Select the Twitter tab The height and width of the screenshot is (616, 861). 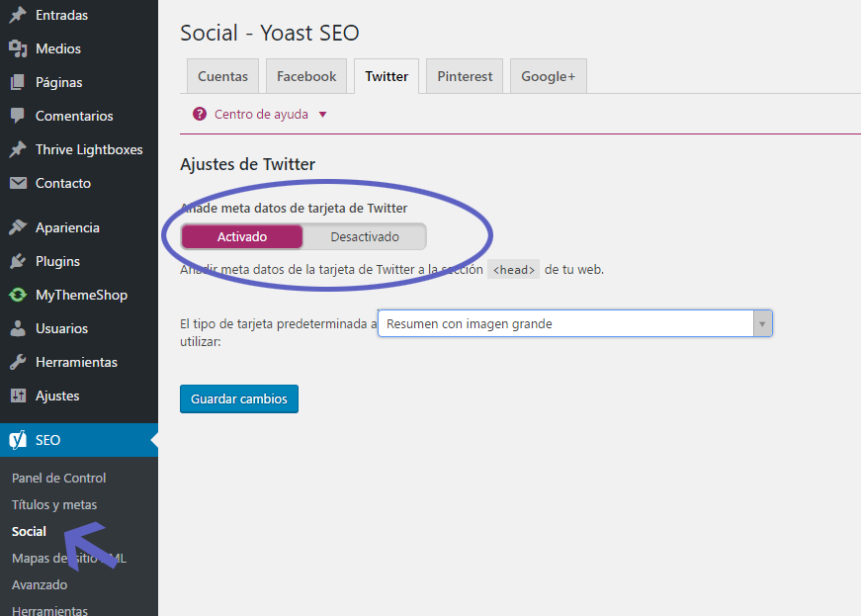387,76
